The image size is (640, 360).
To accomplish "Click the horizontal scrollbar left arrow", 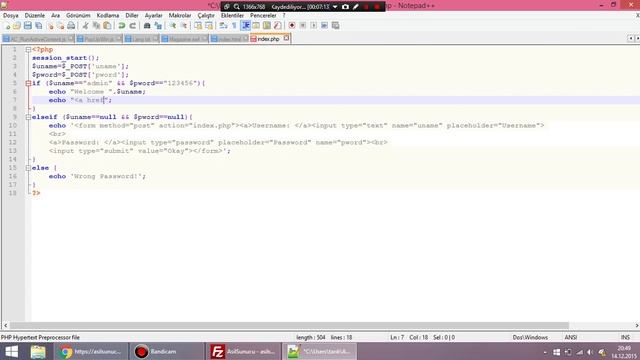I will tap(5, 325).
